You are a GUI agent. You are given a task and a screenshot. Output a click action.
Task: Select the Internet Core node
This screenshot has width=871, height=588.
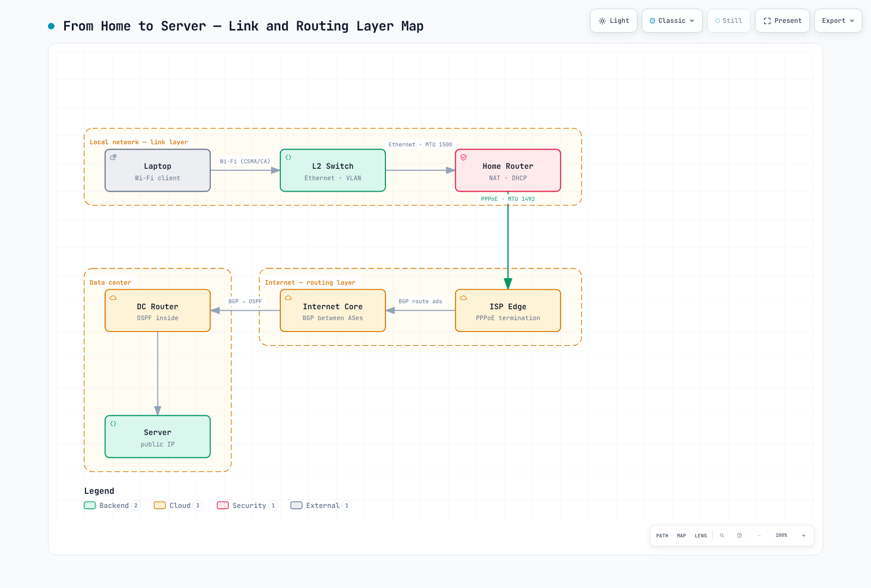(333, 310)
